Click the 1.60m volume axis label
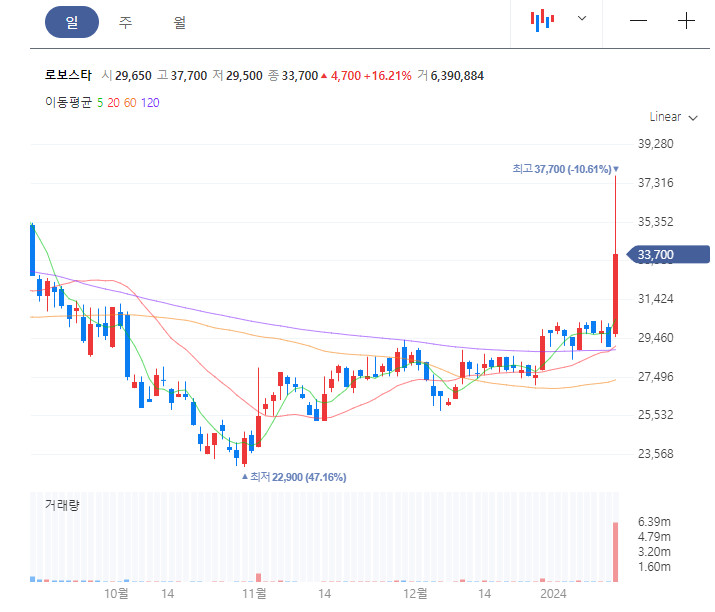 (654, 567)
